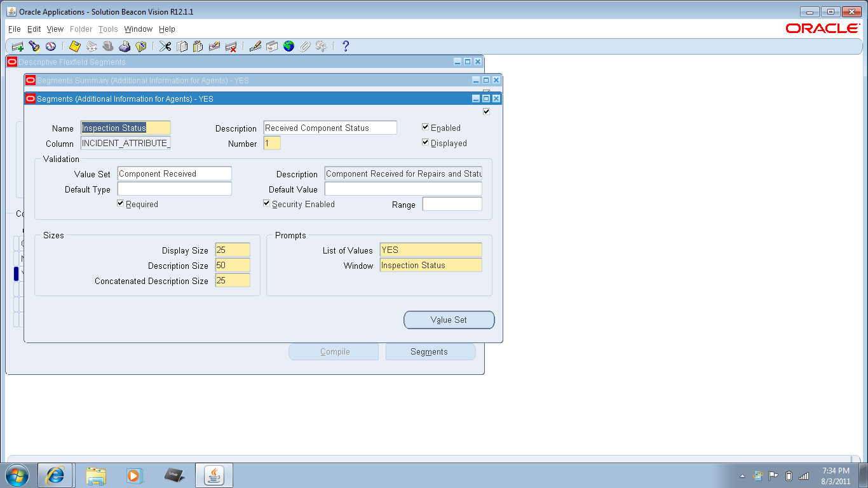The width and height of the screenshot is (868, 488).
Task: Click the Number field
Action: coord(272,143)
